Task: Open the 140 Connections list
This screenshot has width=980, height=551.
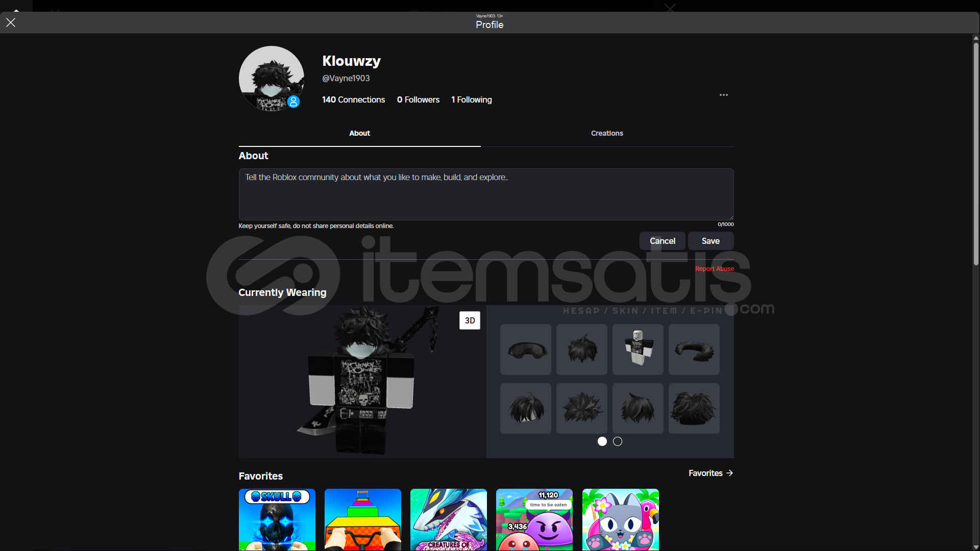Action: coord(353,99)
